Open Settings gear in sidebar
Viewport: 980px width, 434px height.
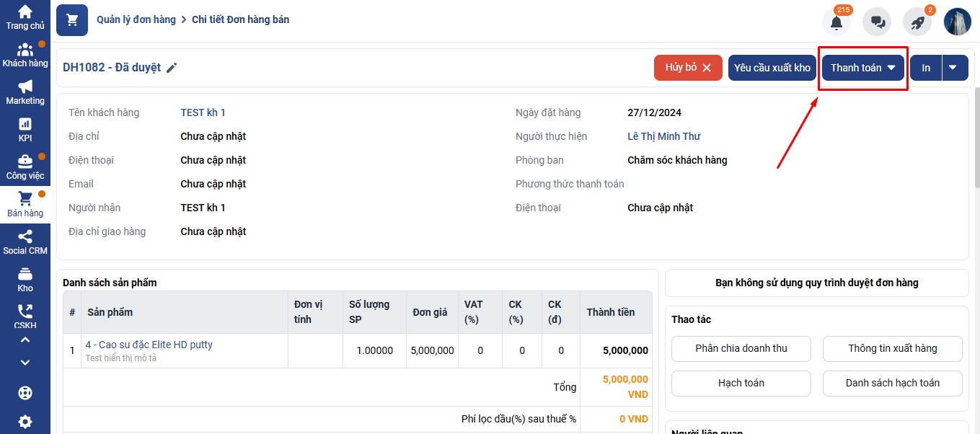(x=25, y=422)
